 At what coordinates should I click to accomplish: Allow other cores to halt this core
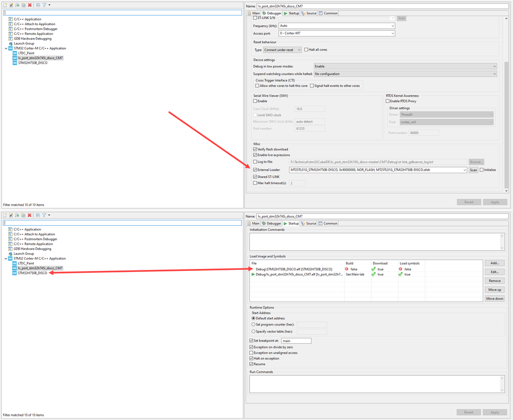pos(257,86)
